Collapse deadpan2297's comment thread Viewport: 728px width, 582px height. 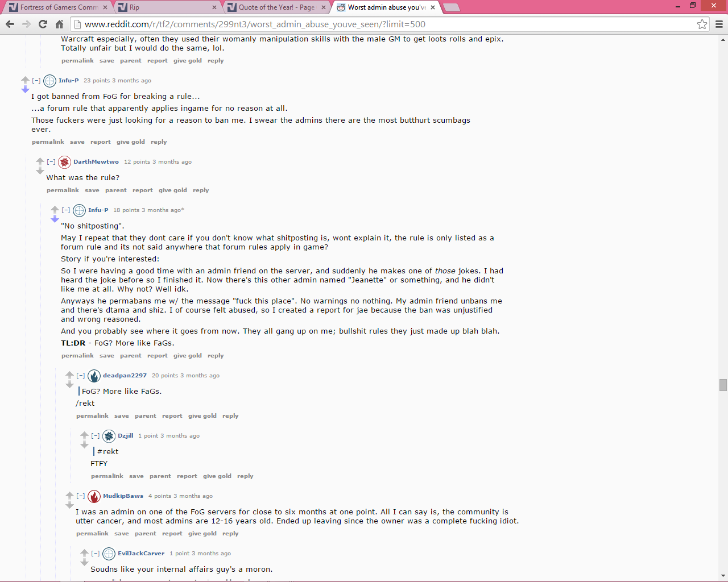(81, 376)
